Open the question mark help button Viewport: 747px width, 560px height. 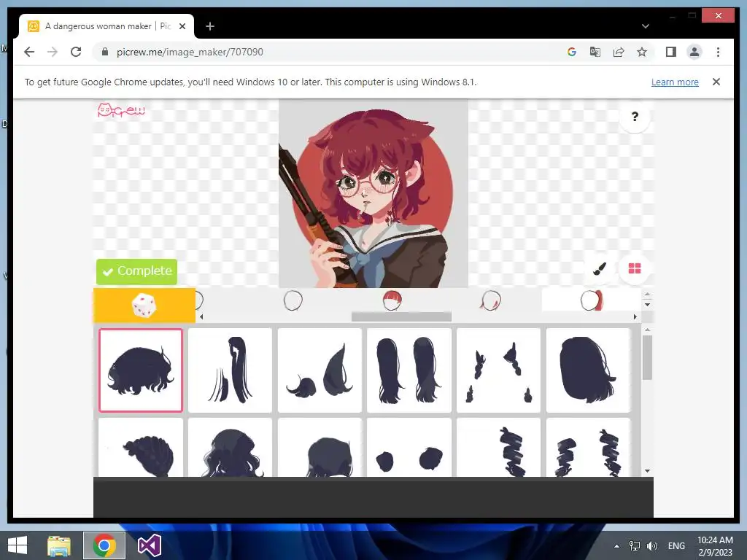(635, 117)
